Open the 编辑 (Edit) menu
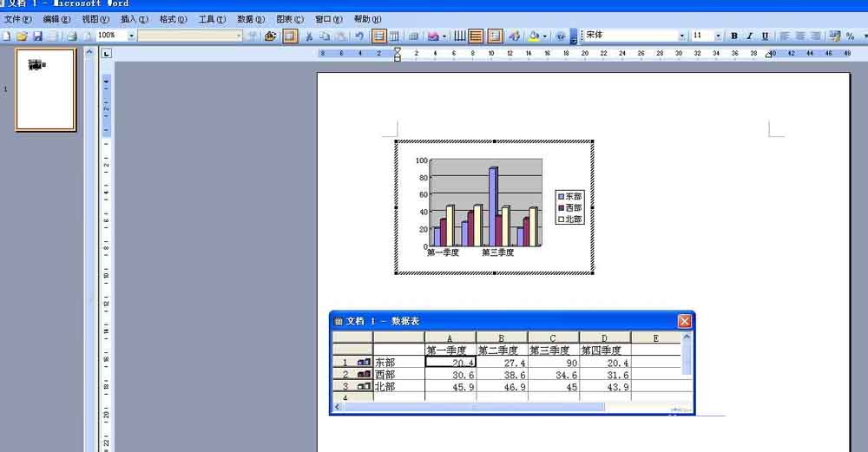The image size is (868, 452). (x=56, y=19)
